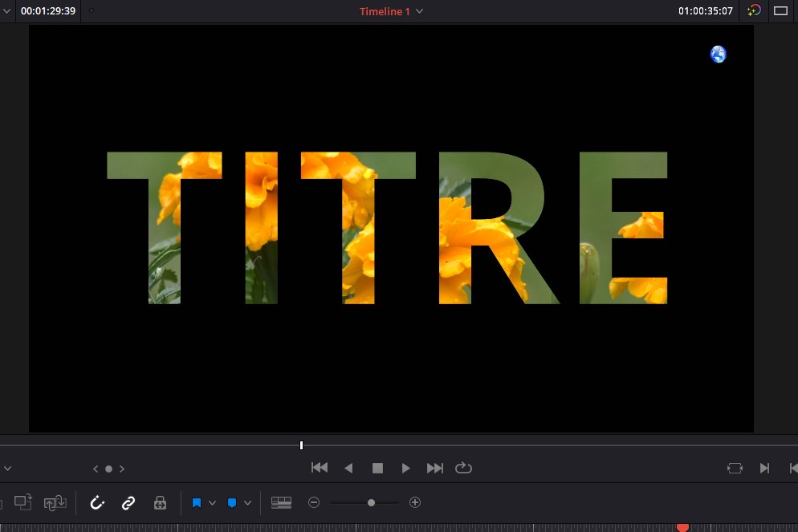Toggle linked selection chain icon
The image size is (798, 532).
coord(128,503)
